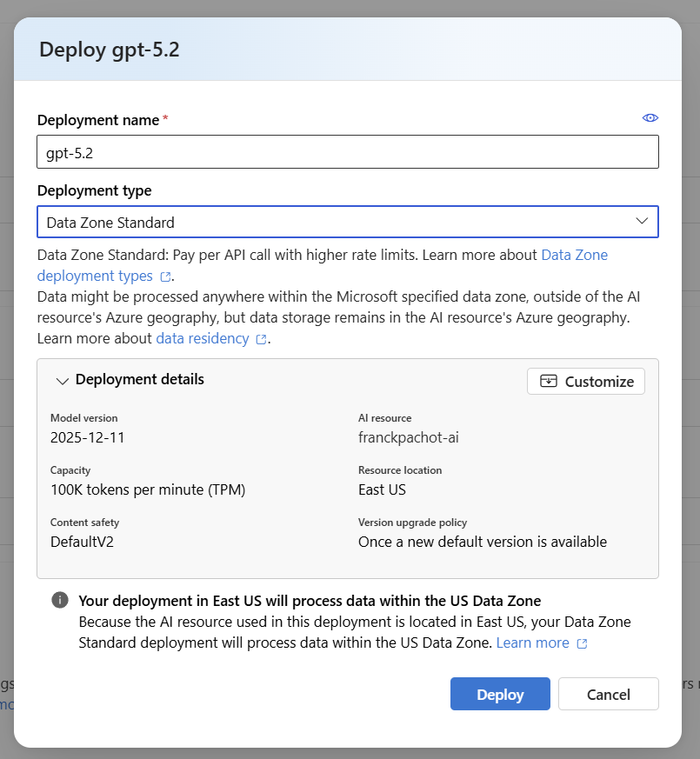Click the AI resource label
700x759 pixels.
[385, 418]
